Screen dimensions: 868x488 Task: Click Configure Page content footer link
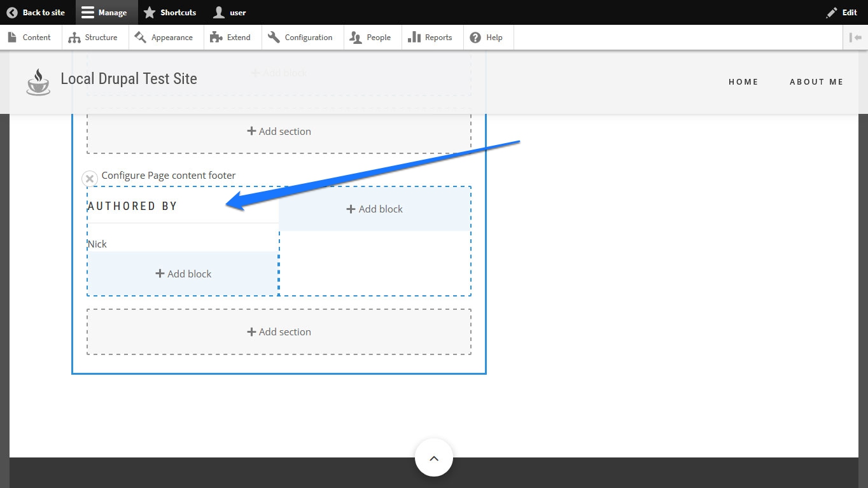(169, 175)
